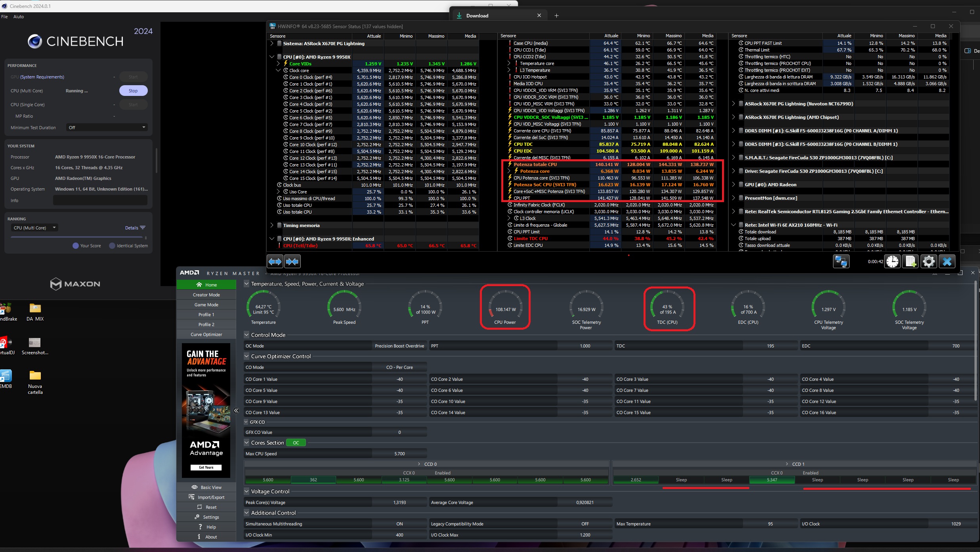
Task: Open HWiNFO sensor settings gear icon
Action: tap(928, 262)
